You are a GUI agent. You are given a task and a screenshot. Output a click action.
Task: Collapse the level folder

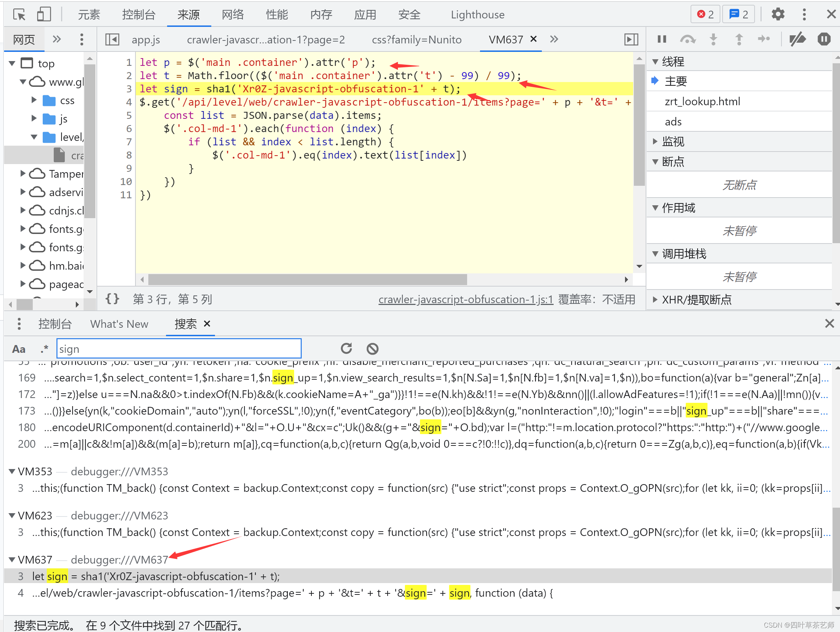coord(34,136)
